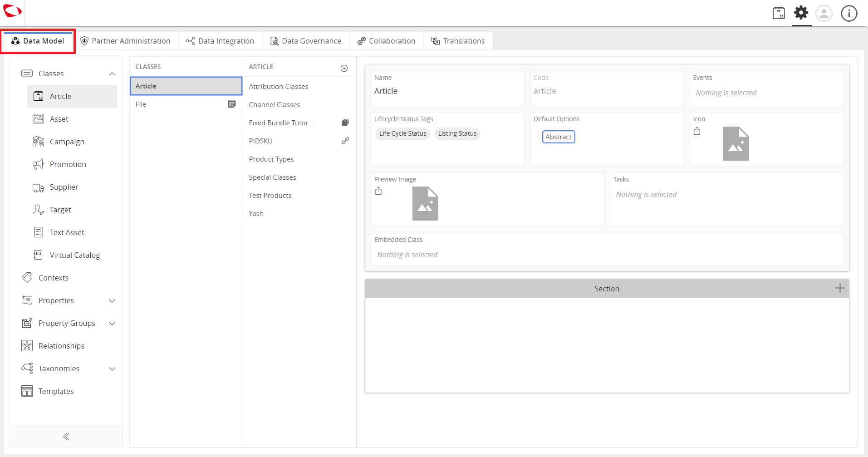Click the red logo in top-left corner
Screen dimensions: 868x457
coord(12,11)
